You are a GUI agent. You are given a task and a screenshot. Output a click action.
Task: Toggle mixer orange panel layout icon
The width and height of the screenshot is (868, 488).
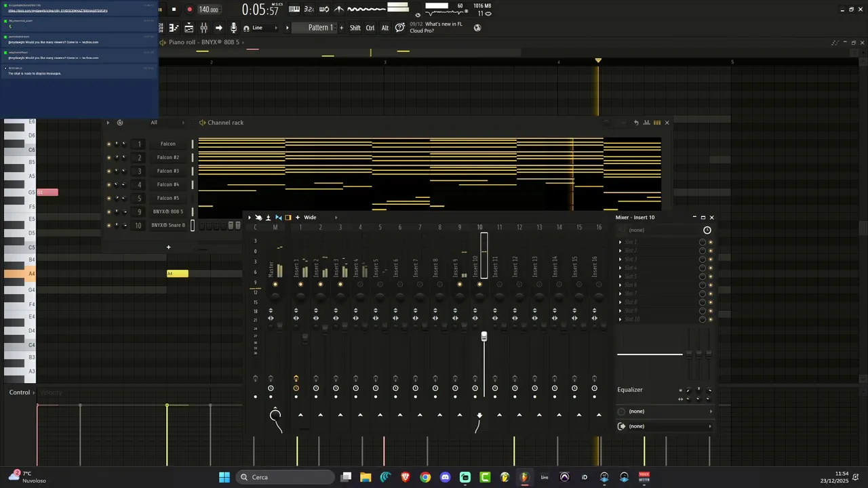coord(288,218)
